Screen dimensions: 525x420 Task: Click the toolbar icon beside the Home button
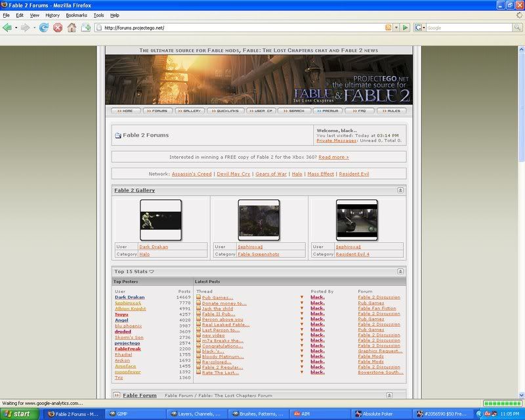coord(86,28)
